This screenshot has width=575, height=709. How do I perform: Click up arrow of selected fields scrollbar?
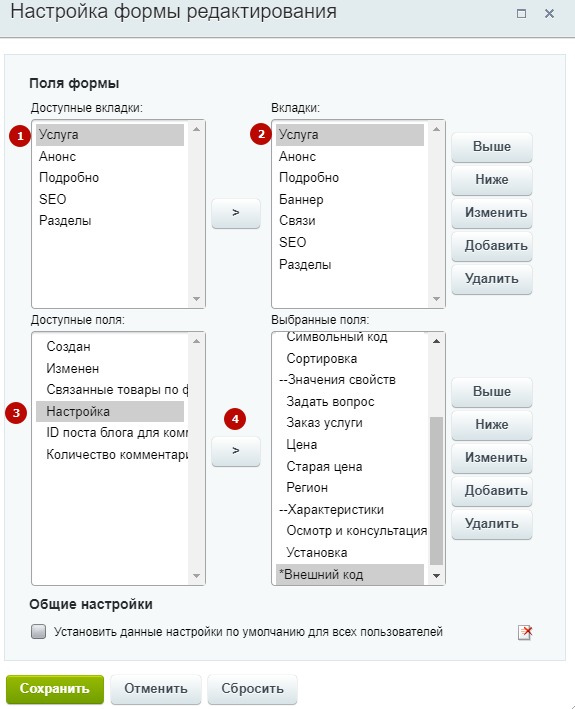436,341
